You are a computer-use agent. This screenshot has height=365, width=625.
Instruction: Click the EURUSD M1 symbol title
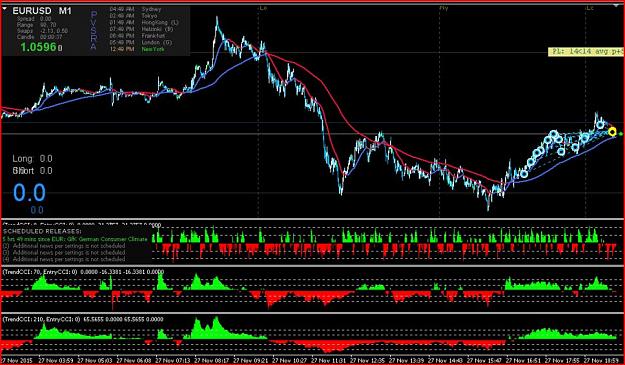pos(42,11)
